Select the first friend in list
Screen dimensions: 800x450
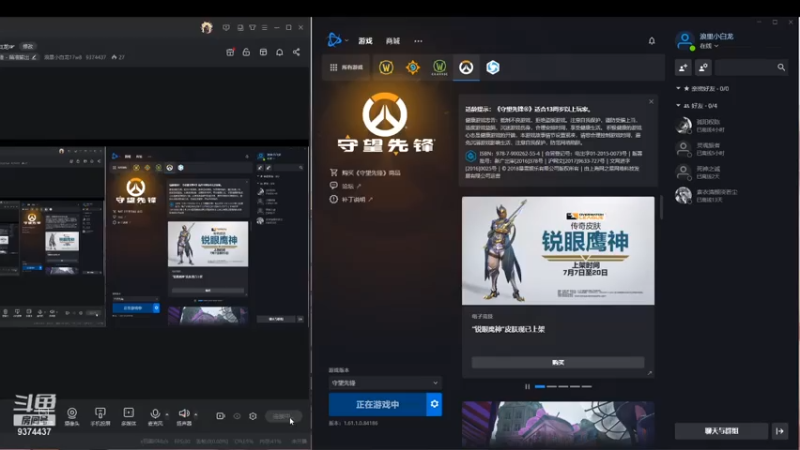pos(730,126)
